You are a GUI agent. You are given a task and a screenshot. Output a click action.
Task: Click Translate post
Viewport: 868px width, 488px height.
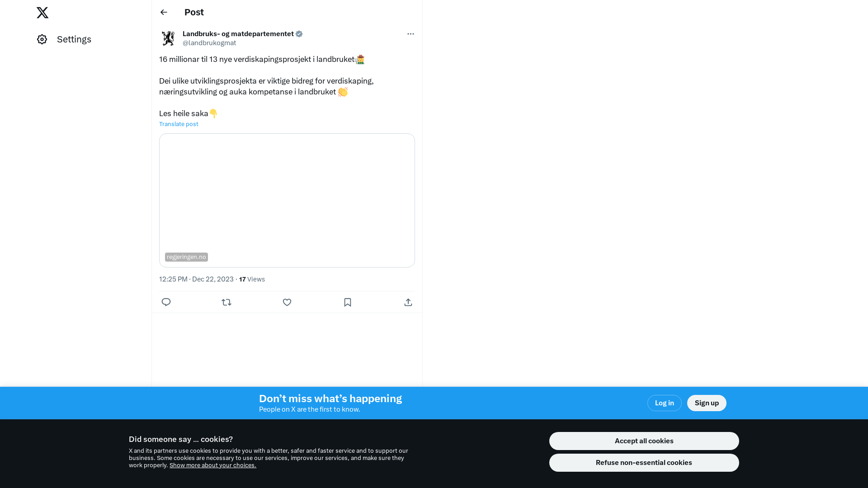click(179, 124)
